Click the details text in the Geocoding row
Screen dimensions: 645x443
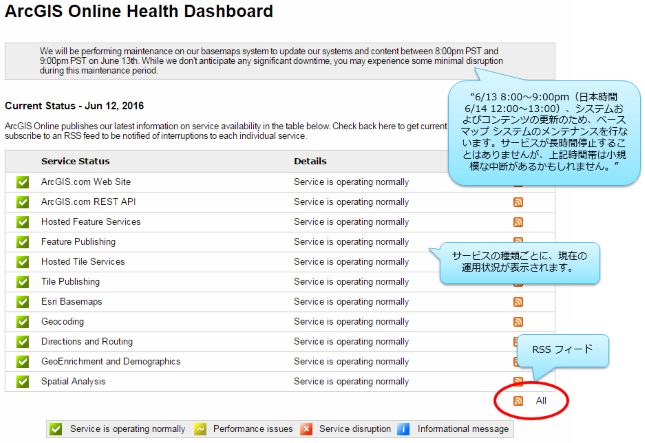pos(351,322)
